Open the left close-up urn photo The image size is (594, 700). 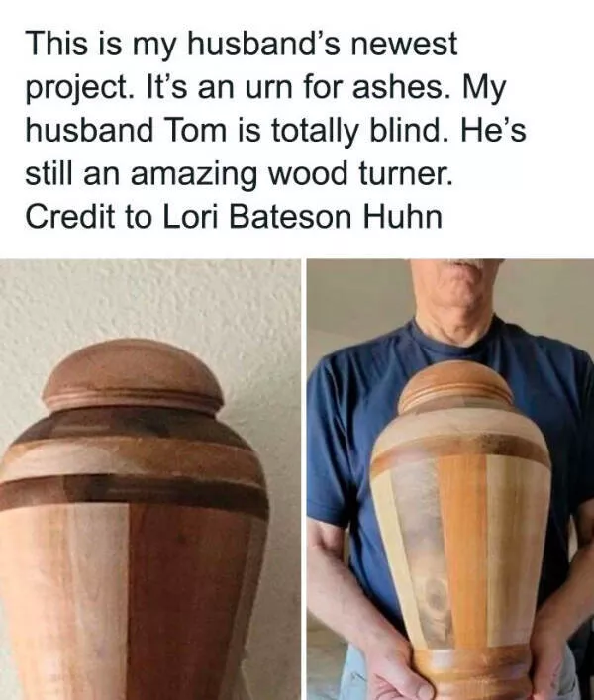pos(150,479)
